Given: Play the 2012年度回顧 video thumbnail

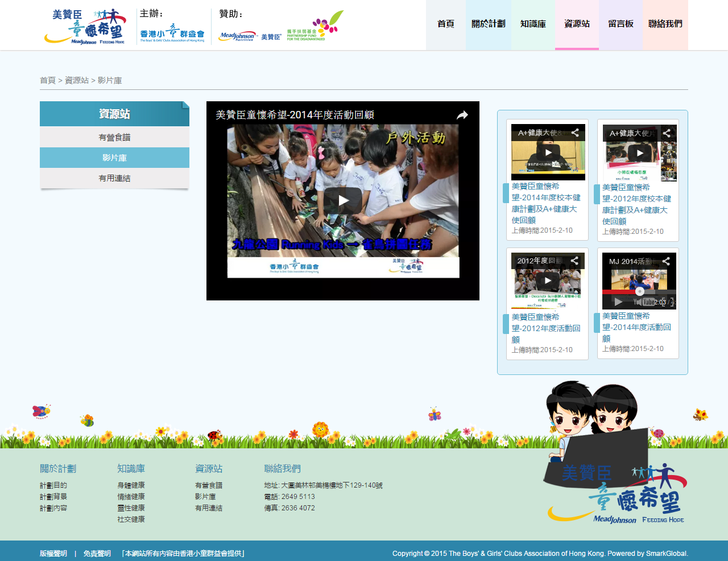Looking at the screenshot, I should (x=548, y=280).
